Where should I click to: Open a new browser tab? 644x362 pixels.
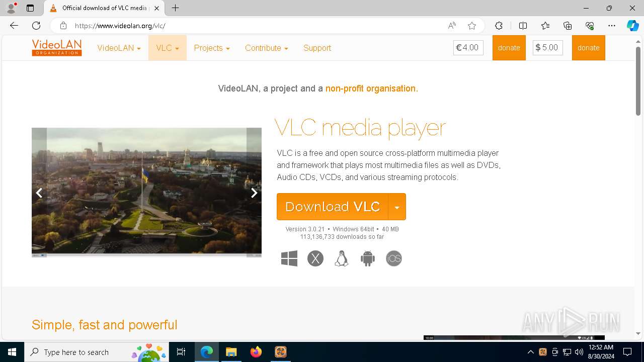coord(175,8)
